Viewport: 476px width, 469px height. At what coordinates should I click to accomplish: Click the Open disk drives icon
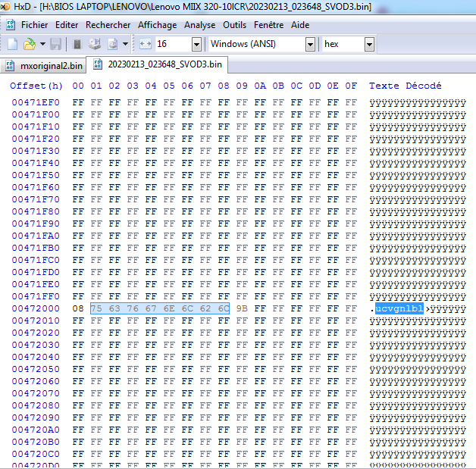95,44
